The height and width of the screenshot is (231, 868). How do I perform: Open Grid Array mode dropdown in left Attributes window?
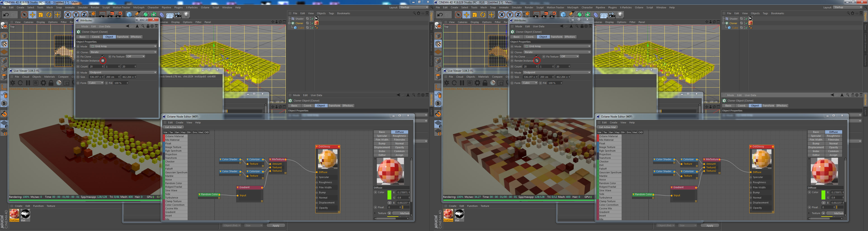tap(123, 46)
